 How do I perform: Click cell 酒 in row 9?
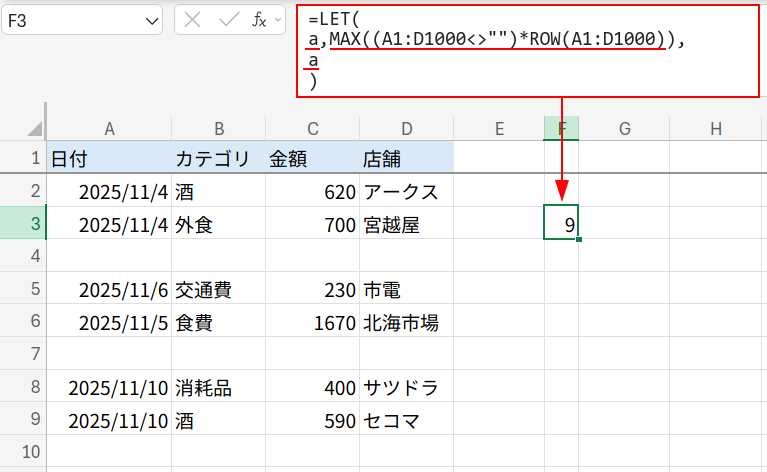pyautogui.click(x=219, y=419)
